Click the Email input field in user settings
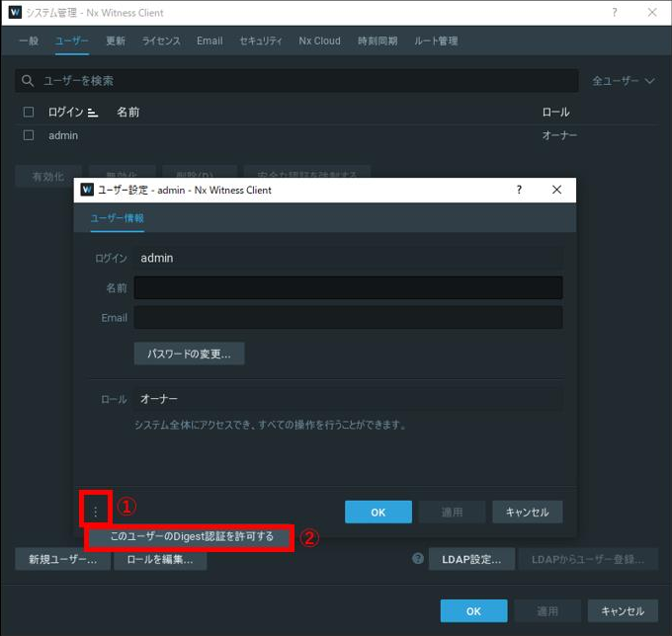672x636 pixels. (348, 317)
